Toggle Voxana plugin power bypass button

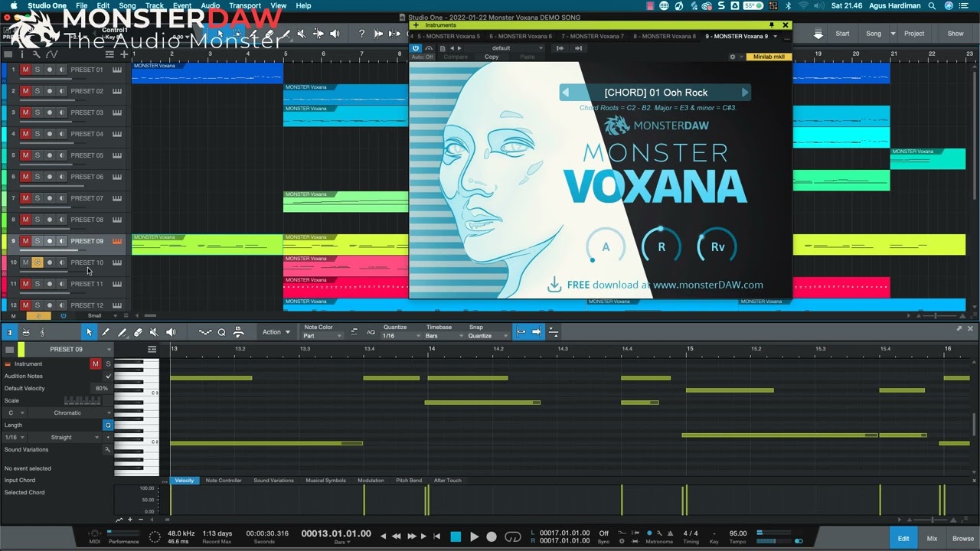(416, 47)
